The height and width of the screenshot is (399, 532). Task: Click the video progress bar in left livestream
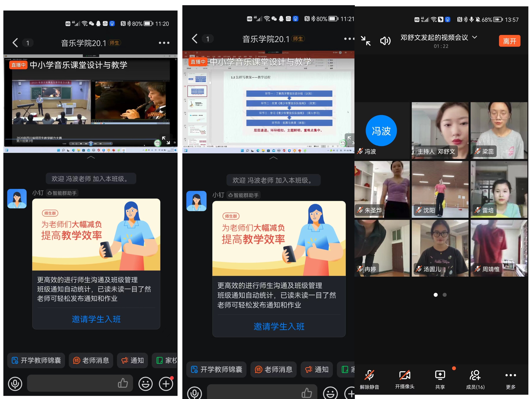[72, 139]
